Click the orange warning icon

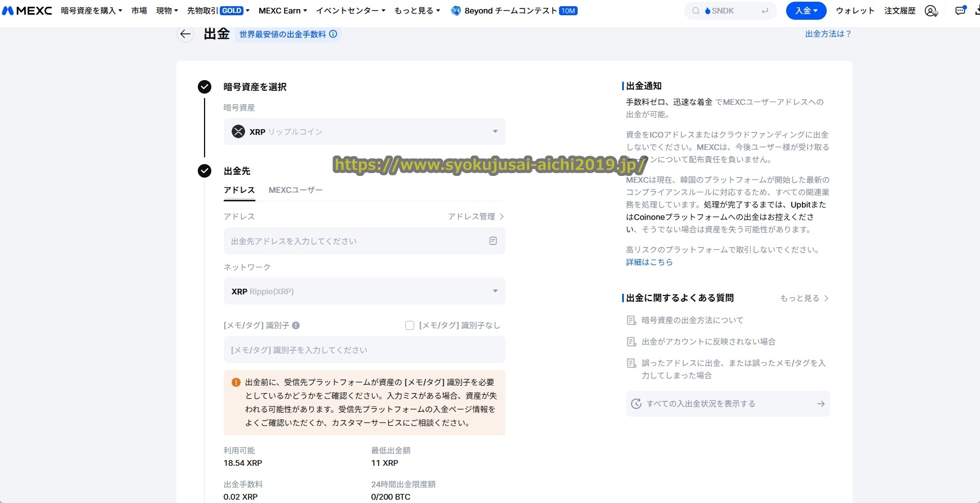pyautogui.click(x=236, y=382)
